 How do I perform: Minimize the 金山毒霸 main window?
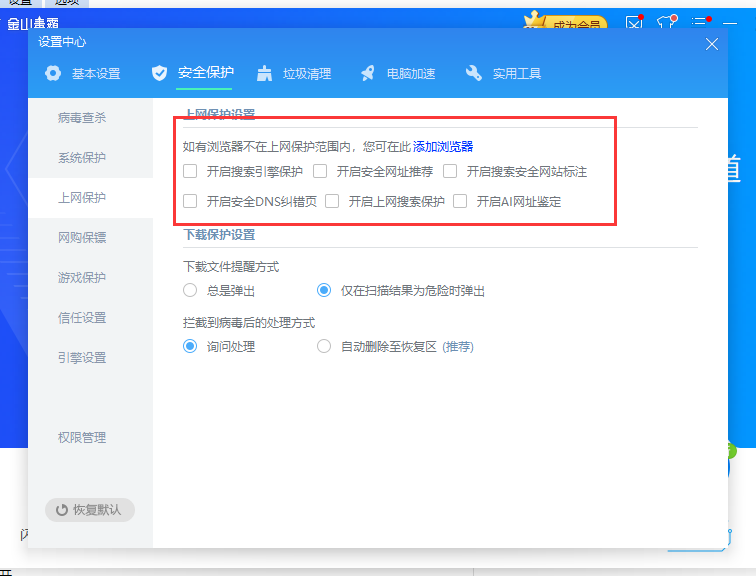click(x=730, y=23)
